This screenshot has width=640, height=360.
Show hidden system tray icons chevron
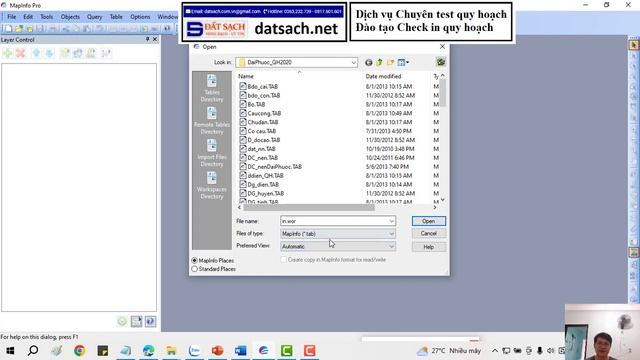[x=495, y=351]
